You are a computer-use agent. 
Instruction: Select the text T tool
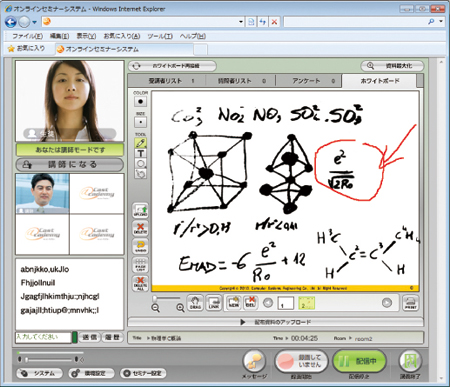click(141, 153)
